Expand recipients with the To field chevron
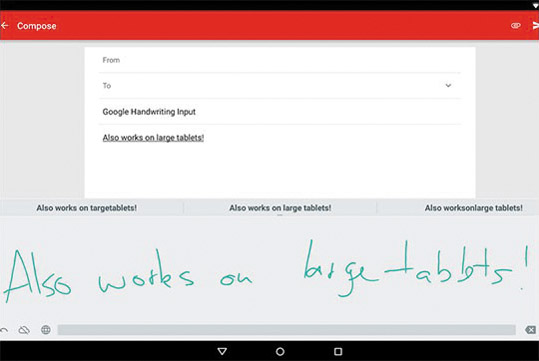This screenshot has width=539, height=361. point(448,85)
